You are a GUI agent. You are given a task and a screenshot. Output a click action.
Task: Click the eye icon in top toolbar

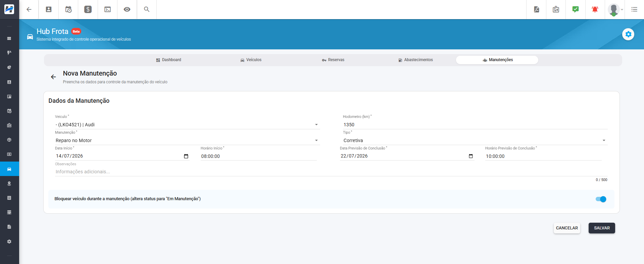tap(127, 9)
